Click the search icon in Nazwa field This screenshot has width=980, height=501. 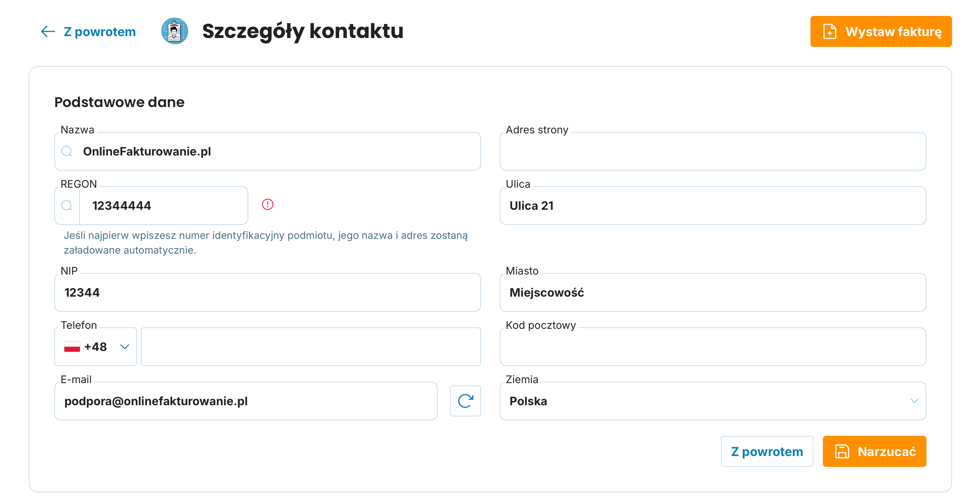tap(67, 151)
